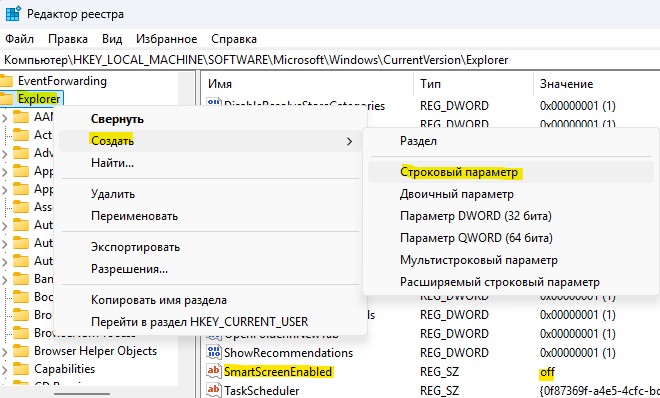Click the EventForwarding folder icon
The image size is (660, 398).
[x=6, y=81]
